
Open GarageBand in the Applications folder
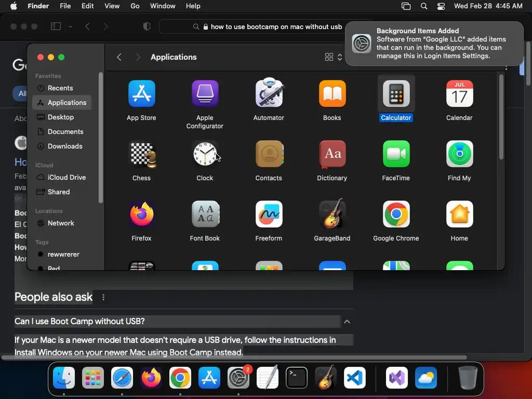332,213
